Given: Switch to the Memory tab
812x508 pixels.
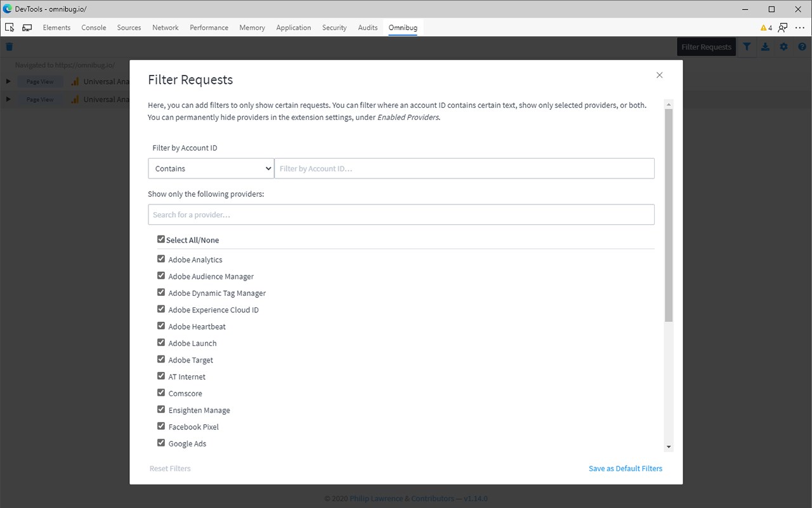Looking at the screenshot, I should click(x=252, y=27).
